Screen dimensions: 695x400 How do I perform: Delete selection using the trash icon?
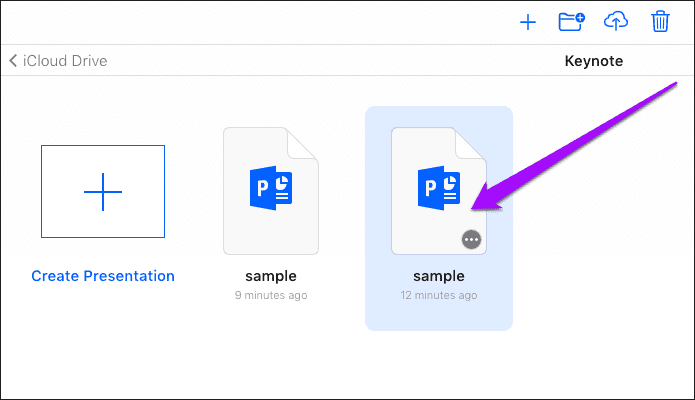660,21
